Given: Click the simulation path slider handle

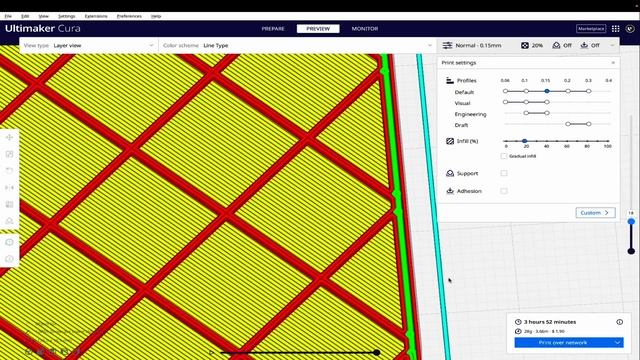Looking at the screenshot, I should [377, 352].
